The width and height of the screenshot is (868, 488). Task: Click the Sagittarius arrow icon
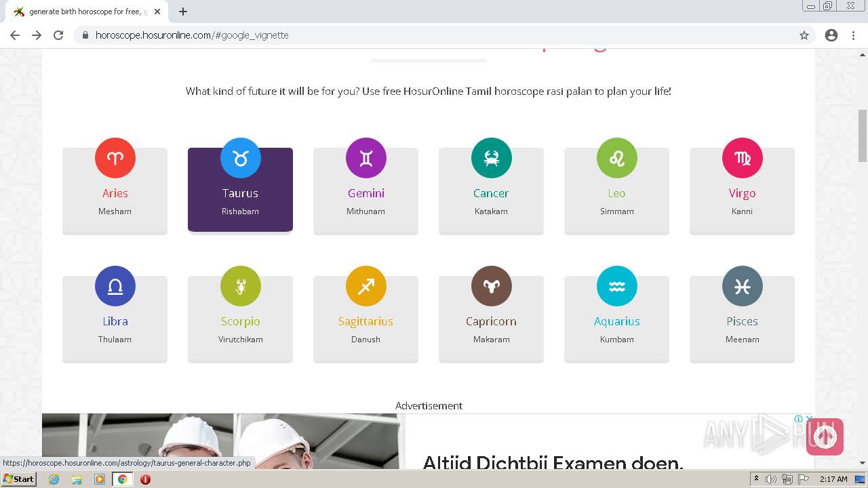[x=366, y=286]
